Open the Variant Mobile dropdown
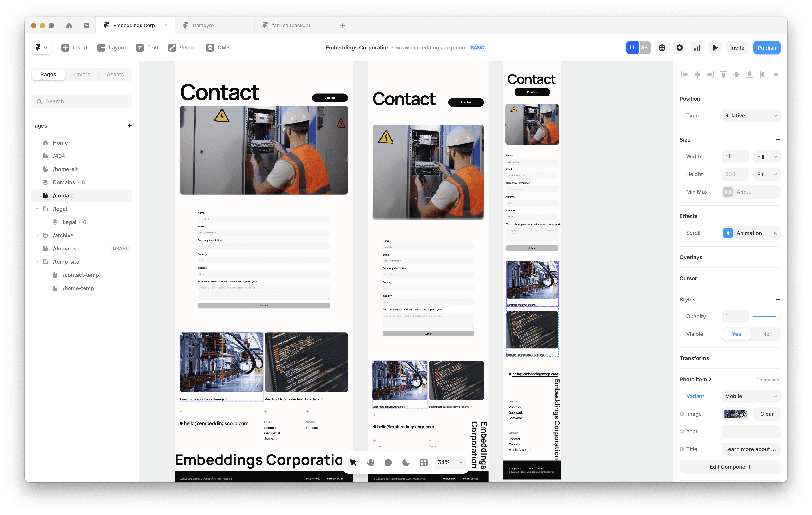Screen dimensions: 812x515 pyautogui.click(x=751, y=396)
